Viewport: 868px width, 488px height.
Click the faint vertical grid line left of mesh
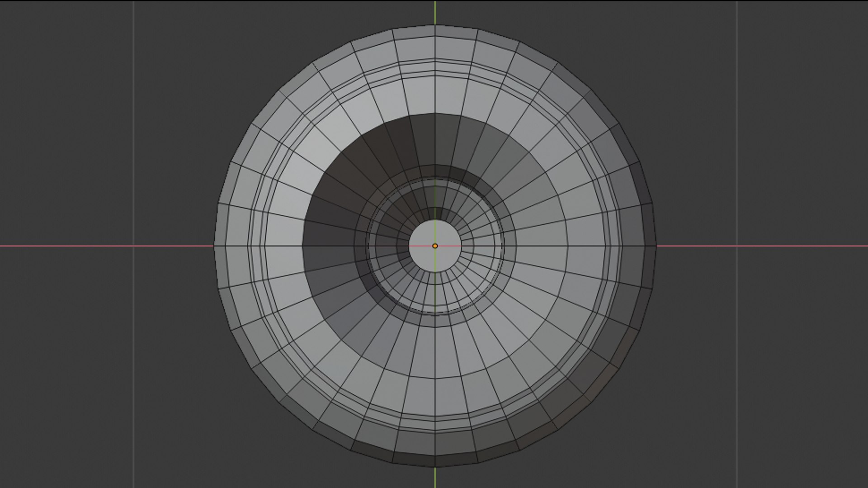[133, 136]
